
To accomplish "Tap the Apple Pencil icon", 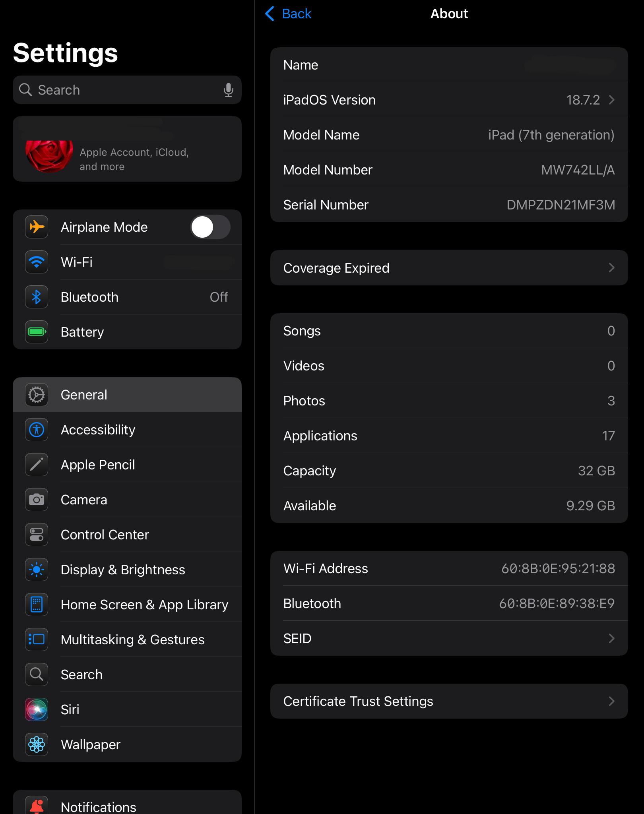I will pos(37,465).
